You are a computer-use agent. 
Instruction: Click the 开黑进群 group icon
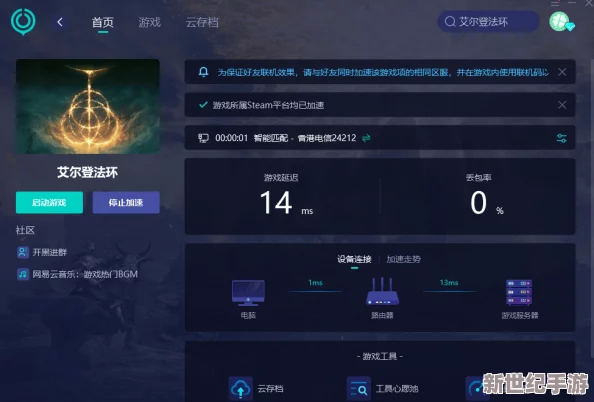point(23,252)
